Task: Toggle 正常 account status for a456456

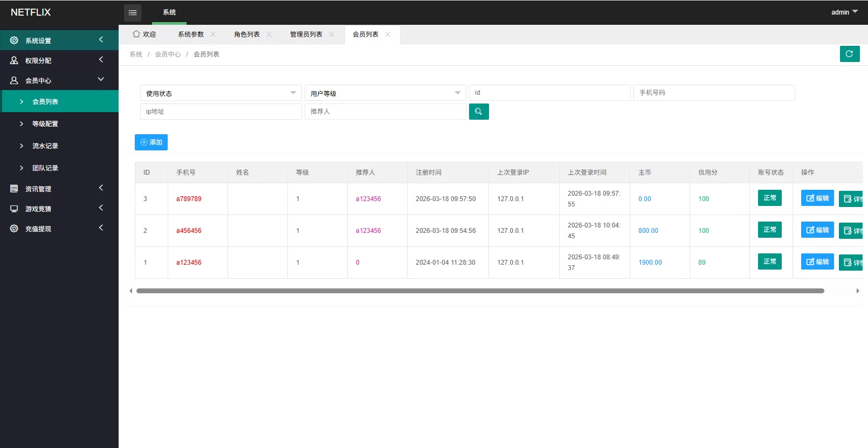Action: pos(769,230)
